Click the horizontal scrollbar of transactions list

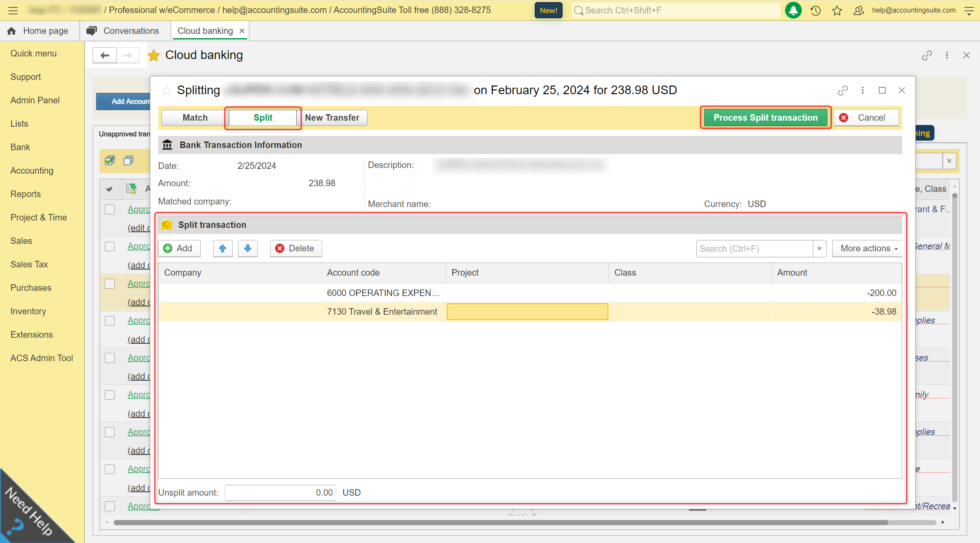point(501,523)
